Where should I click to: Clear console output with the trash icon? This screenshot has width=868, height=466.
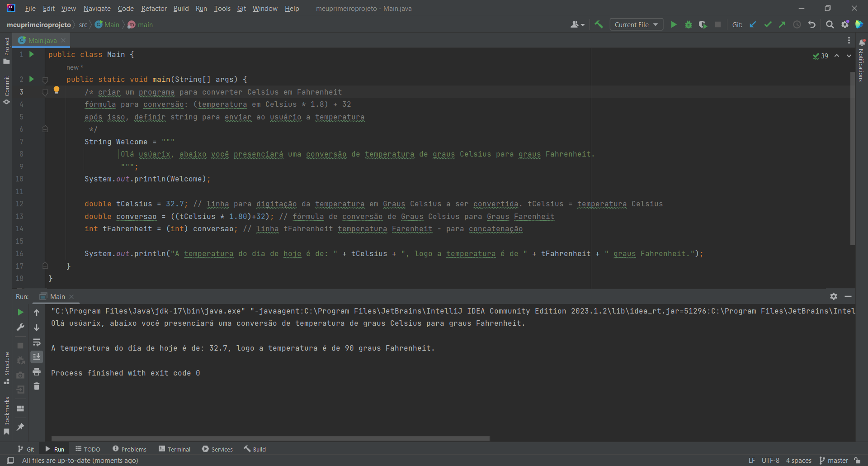[x=37, y=386]
